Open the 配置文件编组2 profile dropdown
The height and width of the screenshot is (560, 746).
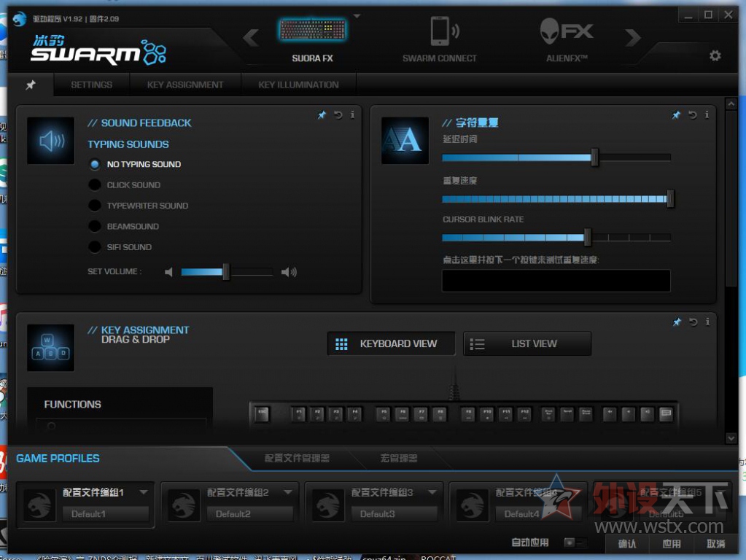pos(288,492)
